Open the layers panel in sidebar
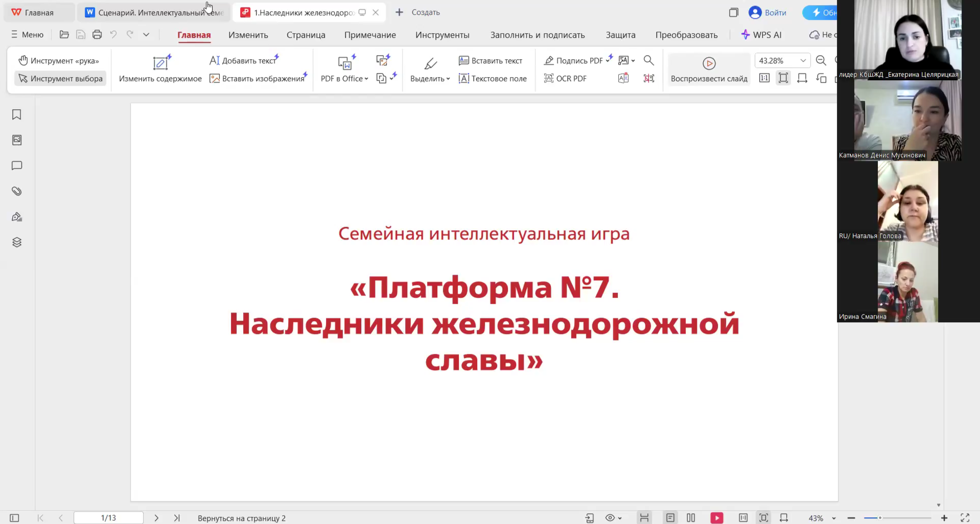This screenshot has height=524, width=980. (x=17, y=242)
